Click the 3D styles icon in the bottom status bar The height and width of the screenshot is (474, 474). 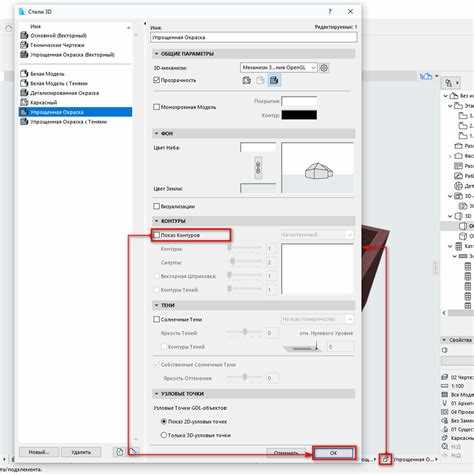pyautogui.click(x=385, y=460)
